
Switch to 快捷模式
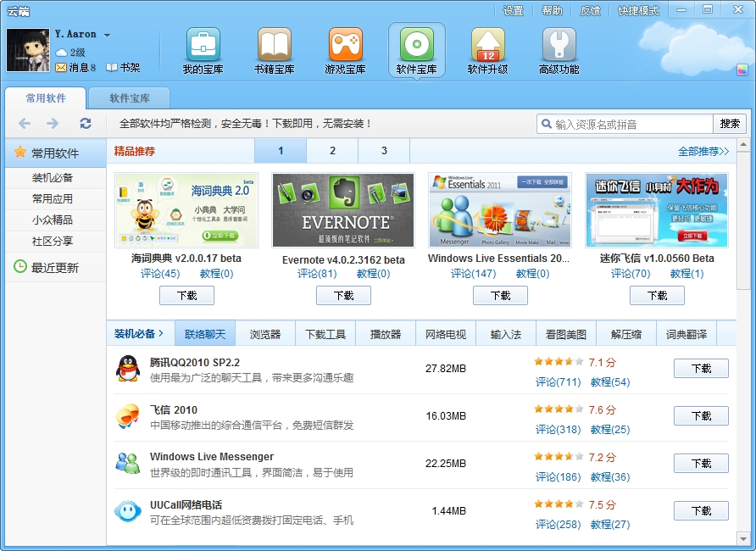pyautogui.click(x=638, y=11)
